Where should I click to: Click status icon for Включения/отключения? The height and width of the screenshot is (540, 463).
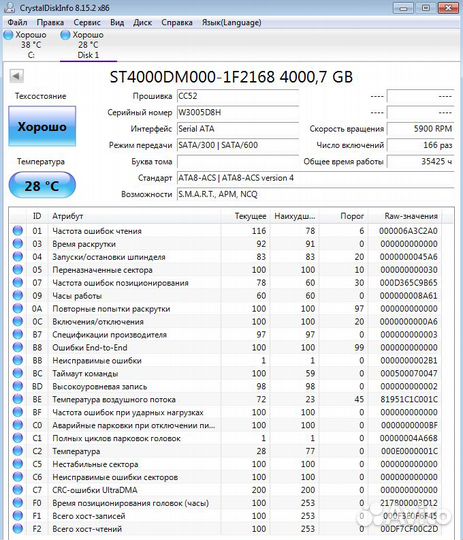tap(18, 321)
